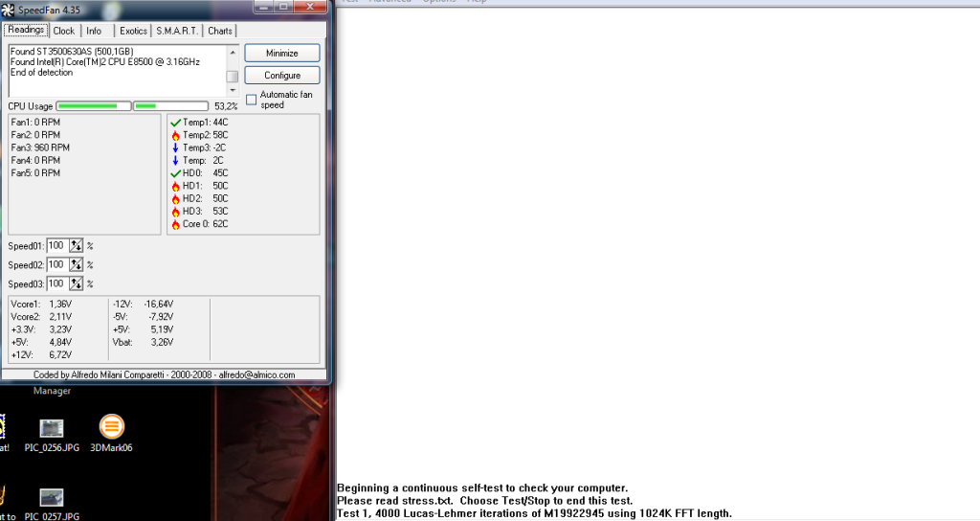Click the green checkmark beside Temp1

(175, 123)
